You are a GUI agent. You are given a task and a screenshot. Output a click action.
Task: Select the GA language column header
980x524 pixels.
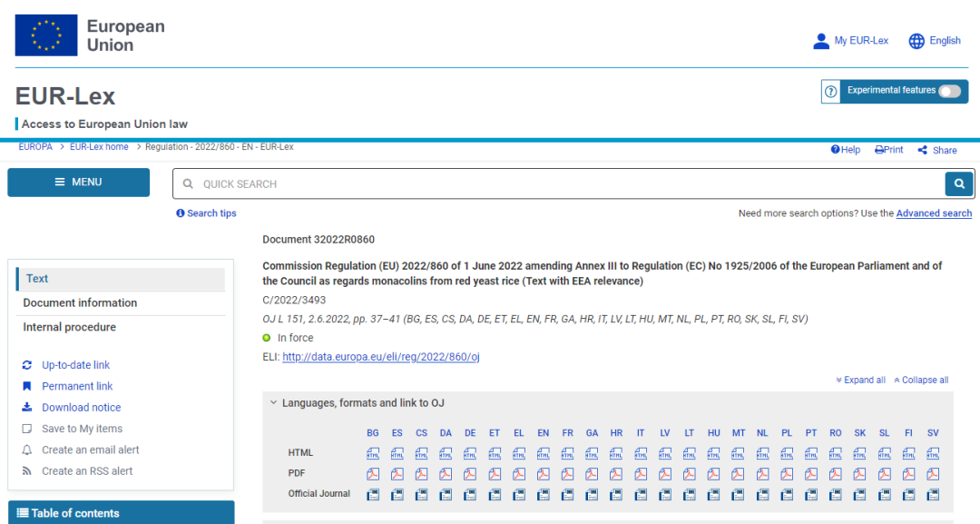pyautogui.click(x=592, y=432)
